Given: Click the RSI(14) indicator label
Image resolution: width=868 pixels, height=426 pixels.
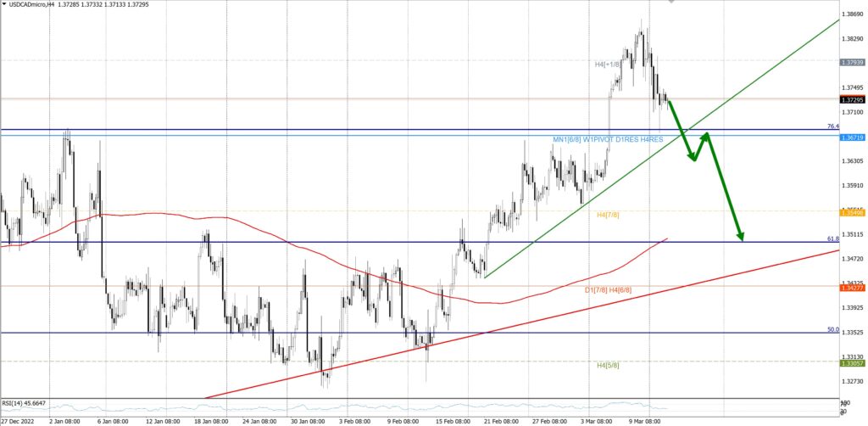Looking at the screenshot, I should (x=24, y=403).
